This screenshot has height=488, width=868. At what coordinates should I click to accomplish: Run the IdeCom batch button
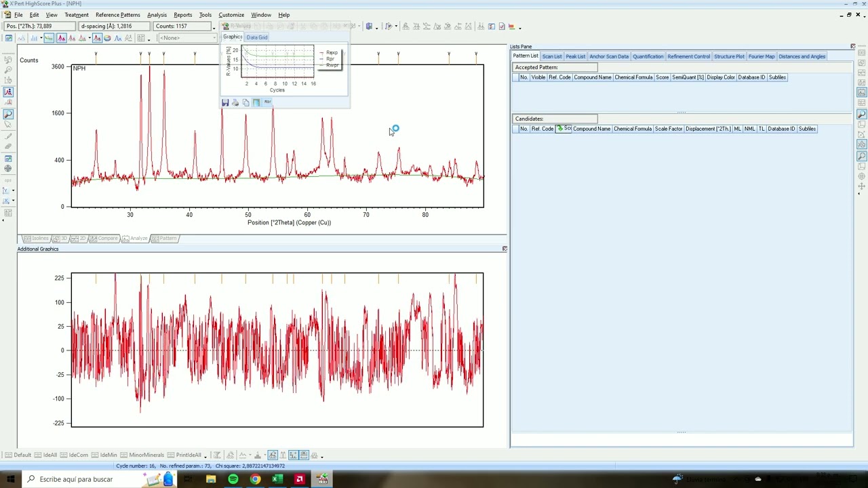75,455
